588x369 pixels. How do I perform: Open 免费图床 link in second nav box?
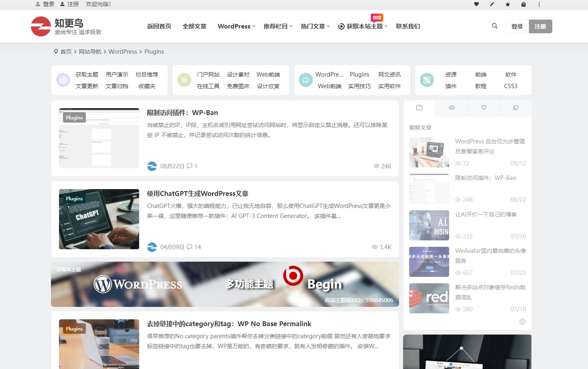click(x=238, y=86)
